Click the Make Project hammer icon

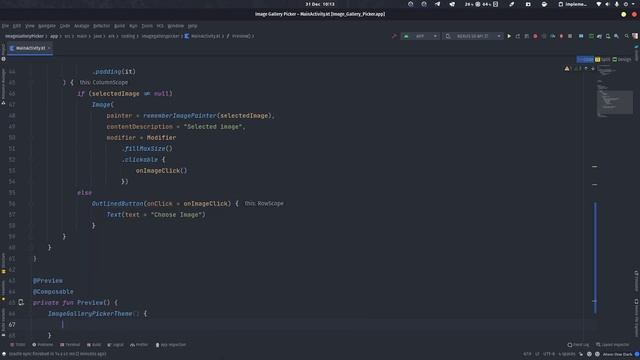point(394,36)
